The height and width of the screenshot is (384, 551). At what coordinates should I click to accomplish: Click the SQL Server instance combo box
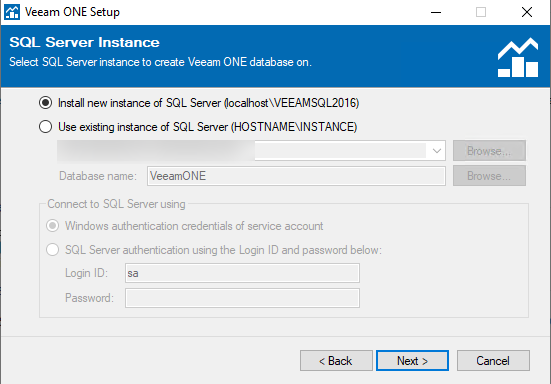point(251,151)
